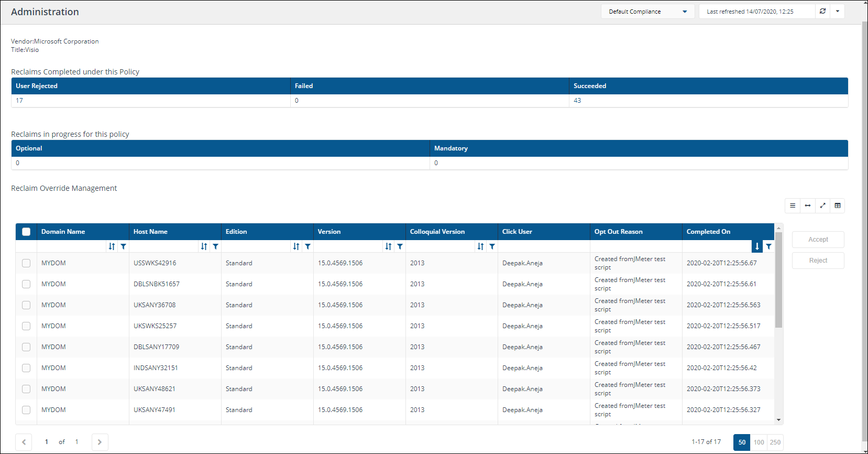Screen dimensions: 868x454
Task: Click the Completed On descending sort arrow
Action: pos(757,246)
